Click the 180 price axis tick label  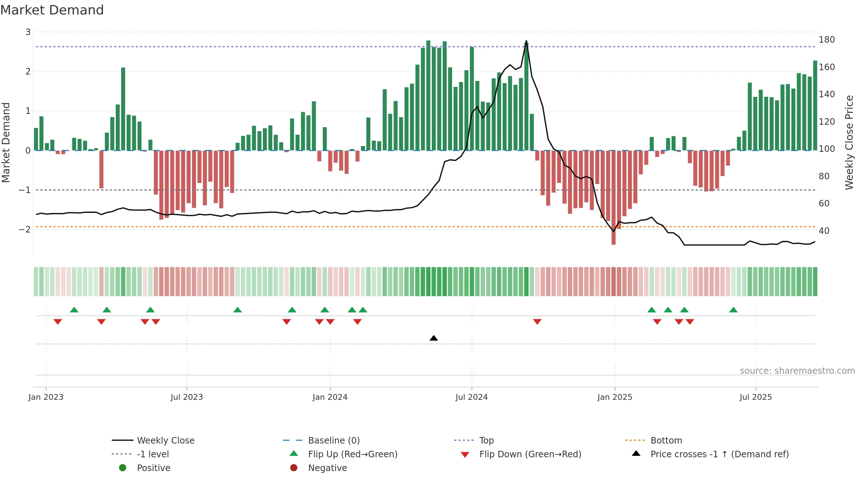pyautogui.click(x=827, y=40)
